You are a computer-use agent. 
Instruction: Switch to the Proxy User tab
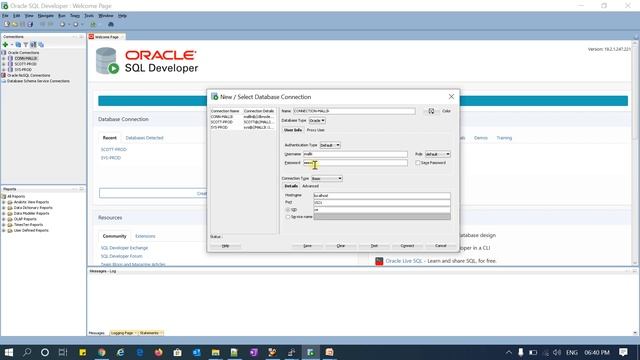pos(316,130)
